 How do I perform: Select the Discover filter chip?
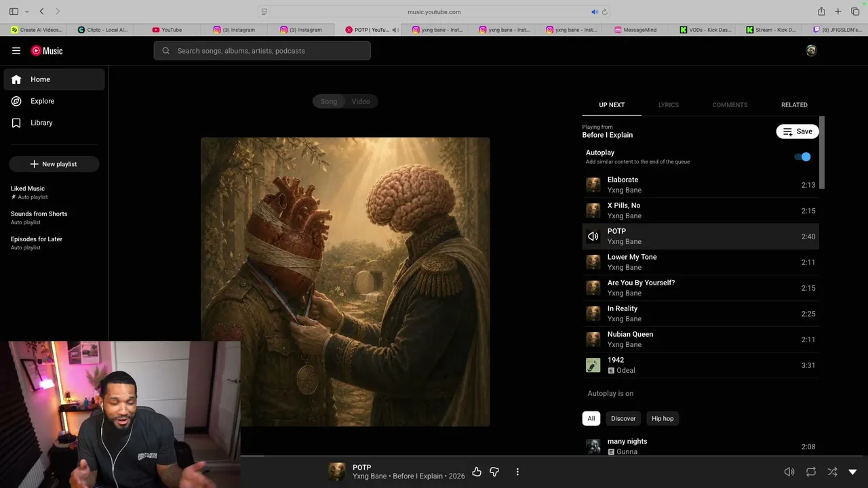[x=623, y=418]
